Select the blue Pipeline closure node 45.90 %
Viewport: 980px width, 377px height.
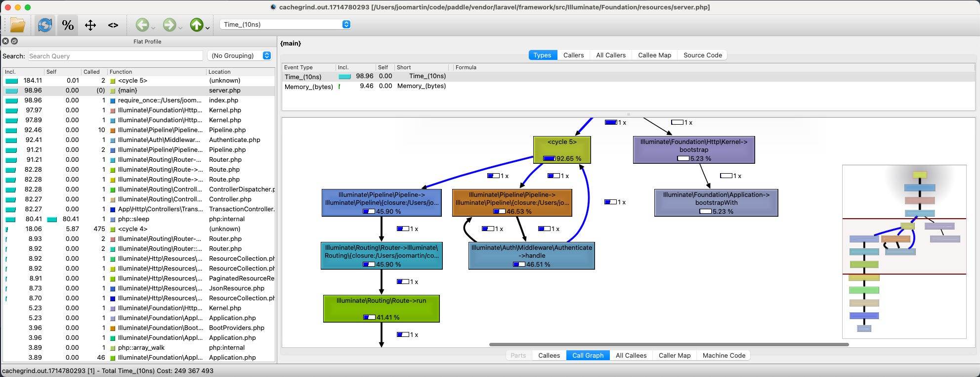coord(382,203)
